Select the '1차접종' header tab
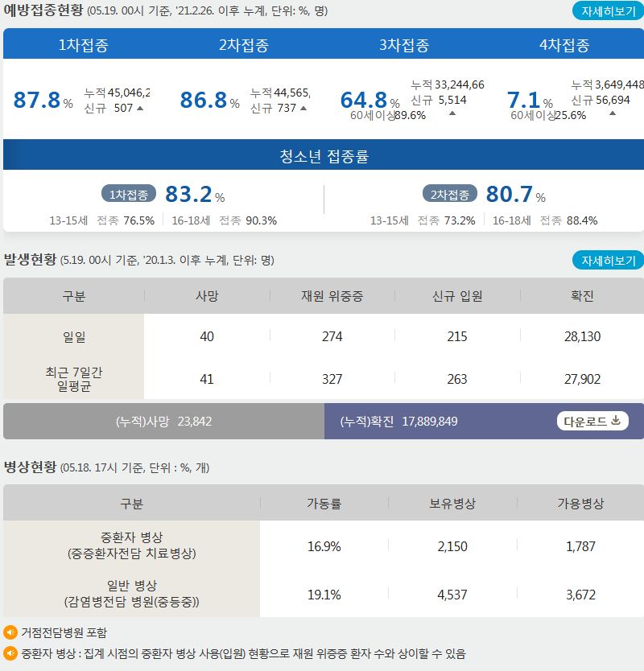Screen dimensions: 644x671 click(84, 44)
